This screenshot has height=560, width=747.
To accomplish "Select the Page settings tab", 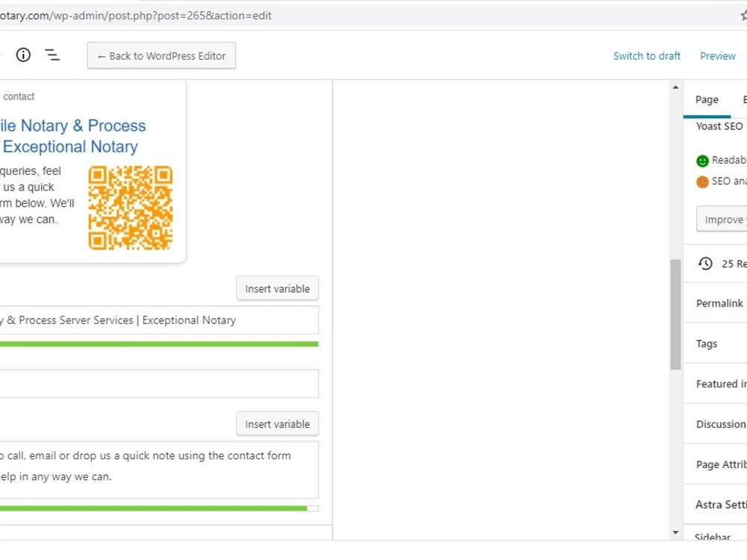I will 707,100.
